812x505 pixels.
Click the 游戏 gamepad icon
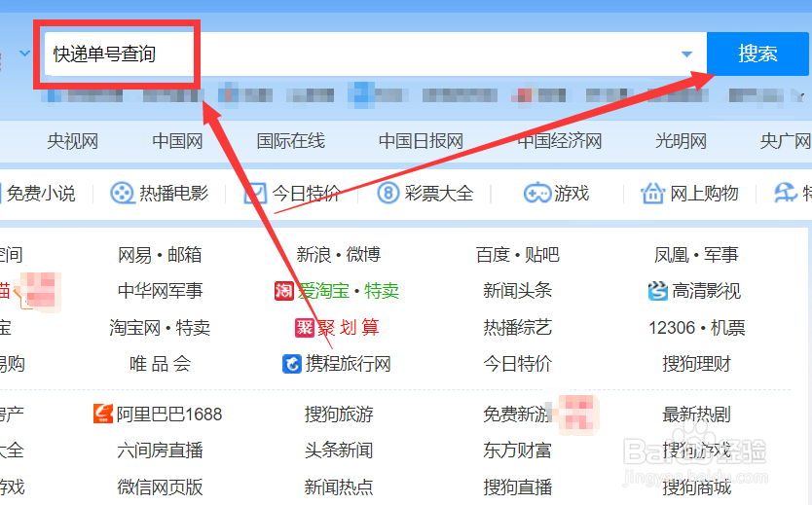point(537,194)
